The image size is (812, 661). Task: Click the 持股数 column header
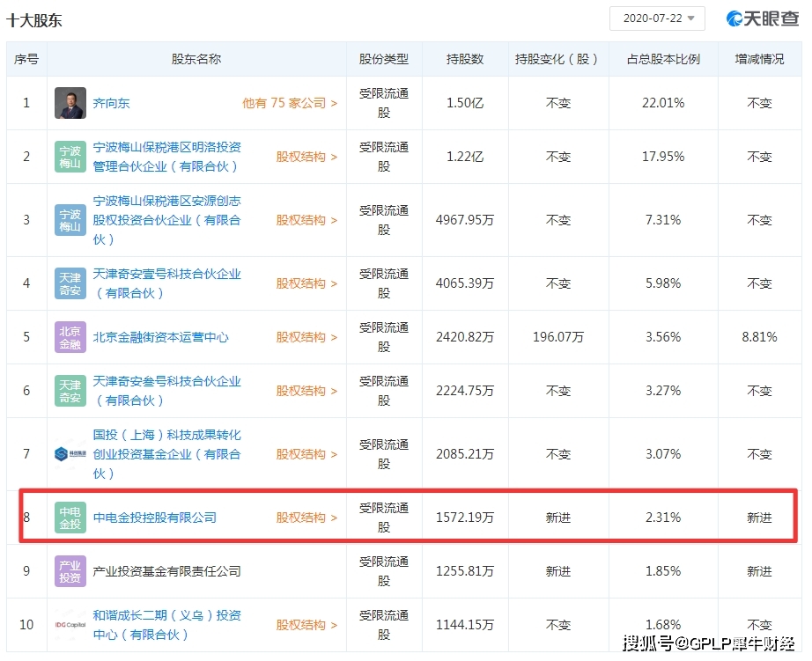[x=463, y=59]
